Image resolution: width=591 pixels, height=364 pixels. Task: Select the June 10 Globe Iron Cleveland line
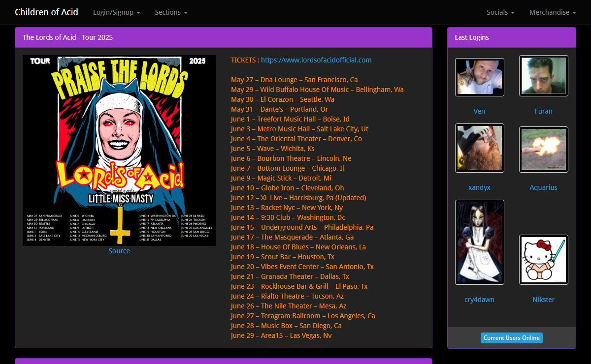pos(288,188)
